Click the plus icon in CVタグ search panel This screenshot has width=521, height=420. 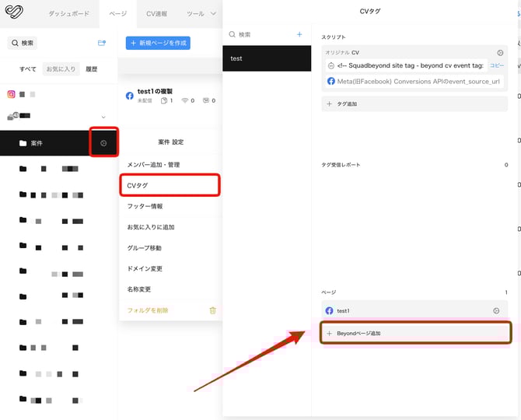click(x=299, y=34)
